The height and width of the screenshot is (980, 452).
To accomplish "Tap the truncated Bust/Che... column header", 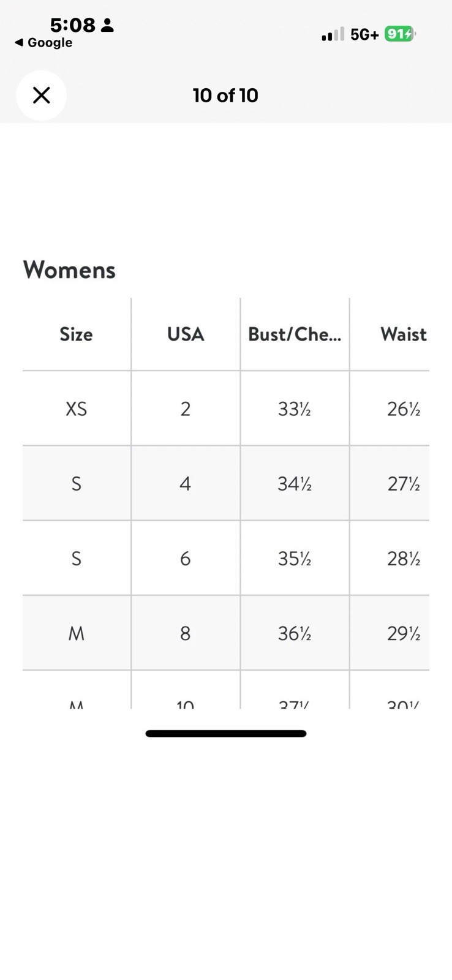I will pos(295,334).
